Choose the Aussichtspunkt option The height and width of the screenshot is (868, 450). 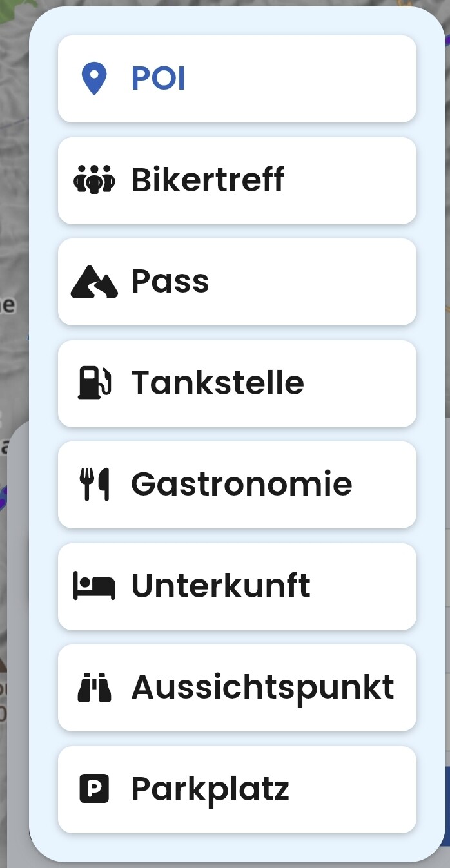click(x=237, y=688)
